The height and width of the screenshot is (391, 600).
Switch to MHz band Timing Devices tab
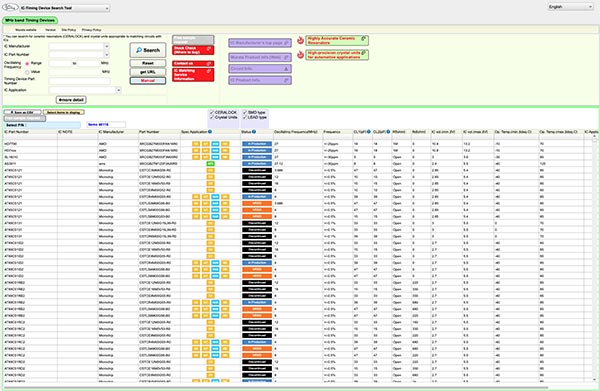tap(30, 20)
